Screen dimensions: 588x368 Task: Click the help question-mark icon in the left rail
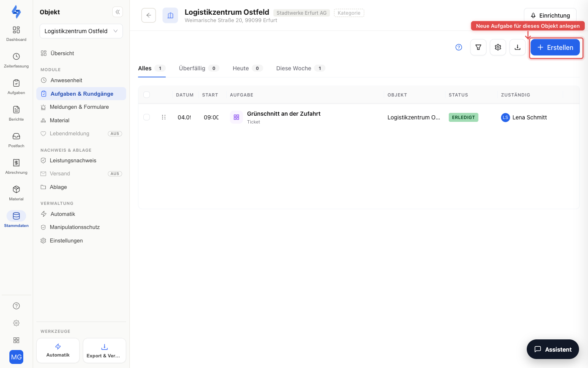click(x=16, y=306)
